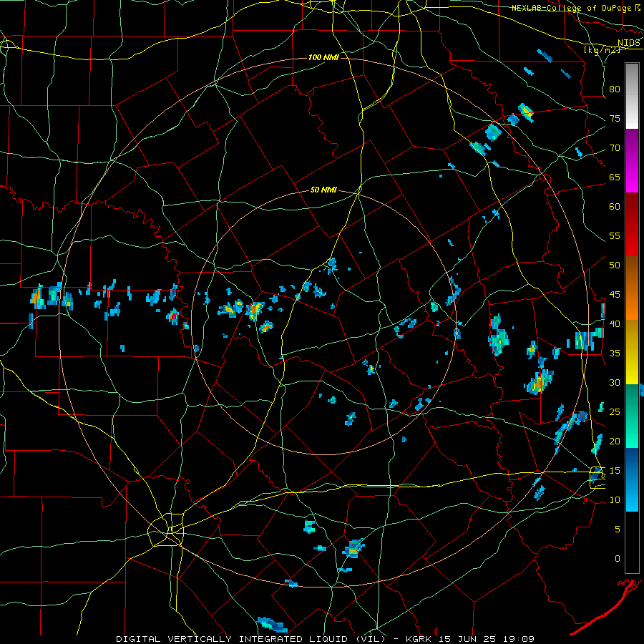Pick the purple segment of the color bar

632,160
